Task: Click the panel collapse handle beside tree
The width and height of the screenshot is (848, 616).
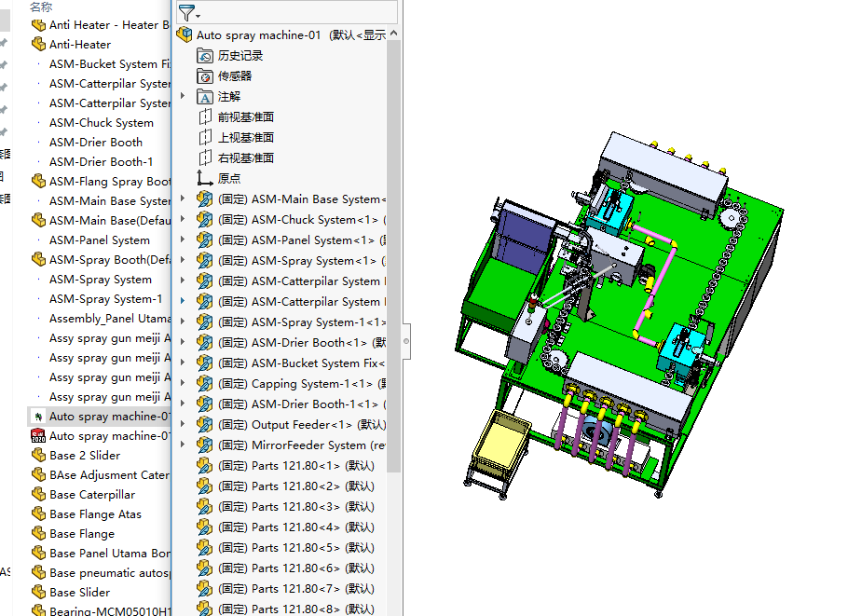Action: coord(406,342)
